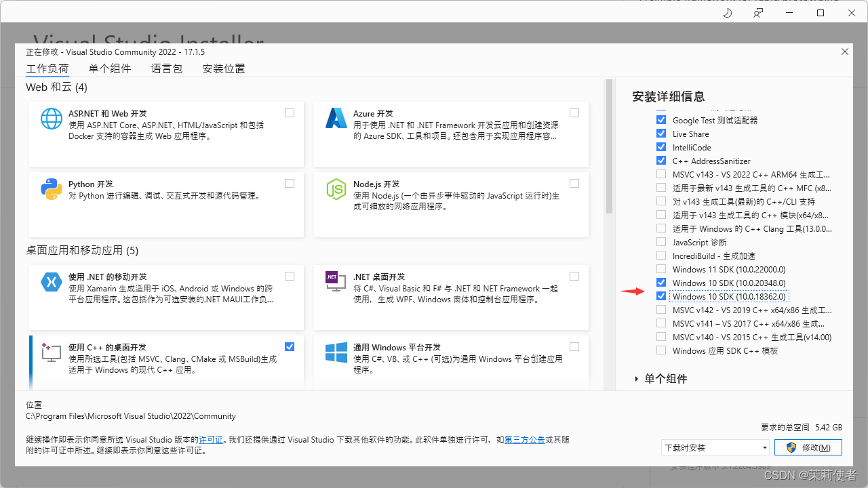Viewport: 868px width, 488px height.
Task: Click the .NET desktop development icon
Action: pyautogui.click(x=336, y=281)
